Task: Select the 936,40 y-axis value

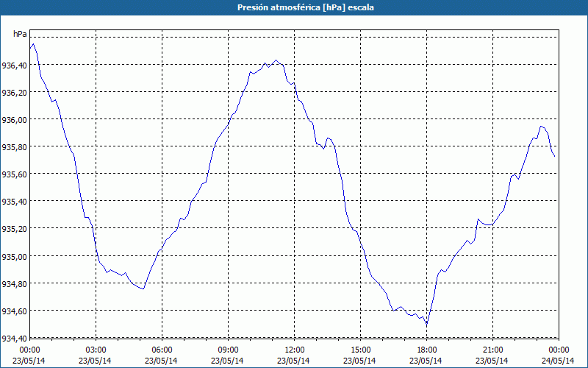Action: click(x=14, y=66)
